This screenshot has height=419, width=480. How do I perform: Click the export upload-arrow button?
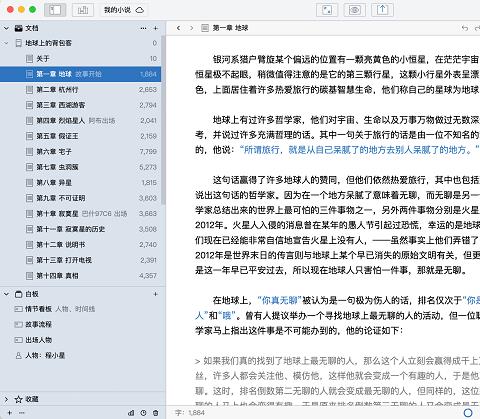click(x=382, y=10)
